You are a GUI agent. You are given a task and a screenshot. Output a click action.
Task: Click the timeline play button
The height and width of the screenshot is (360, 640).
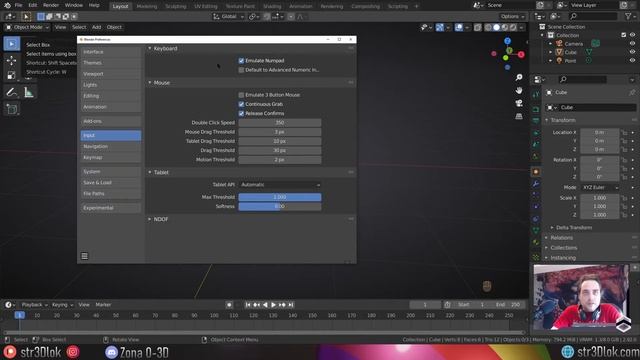(273, 304)
